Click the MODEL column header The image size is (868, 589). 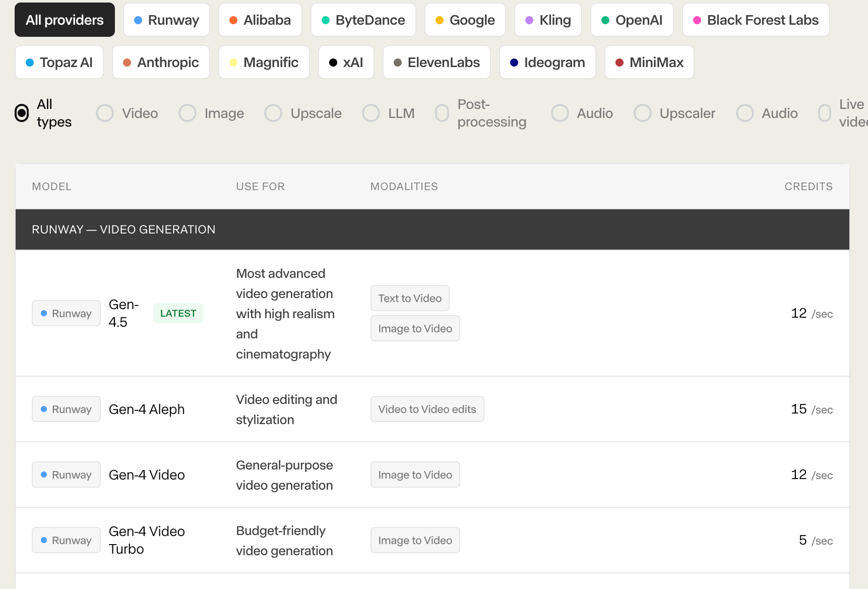click(x=51, y=187)
